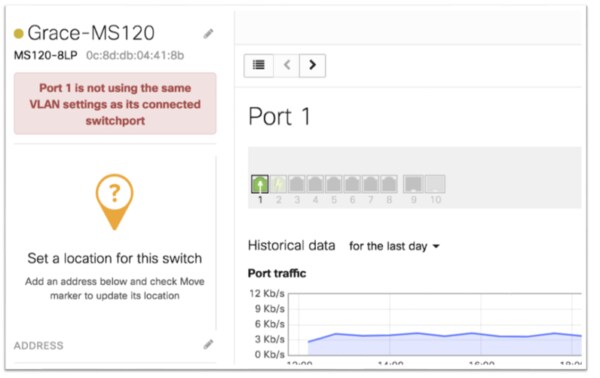Select port 8 on switch diagram
The height and width of the screenshot is (378, 600).
(388, 184)
